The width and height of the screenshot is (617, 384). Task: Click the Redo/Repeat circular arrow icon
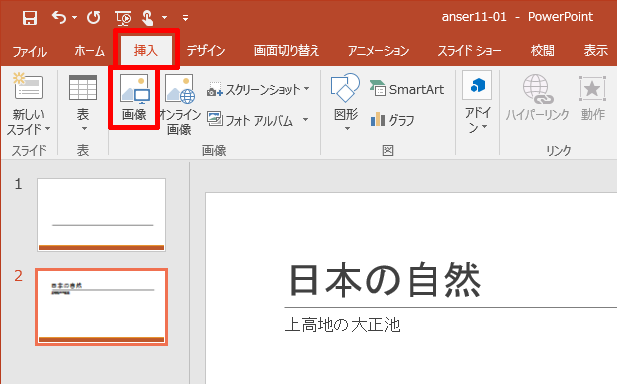(x=93, y=18)
